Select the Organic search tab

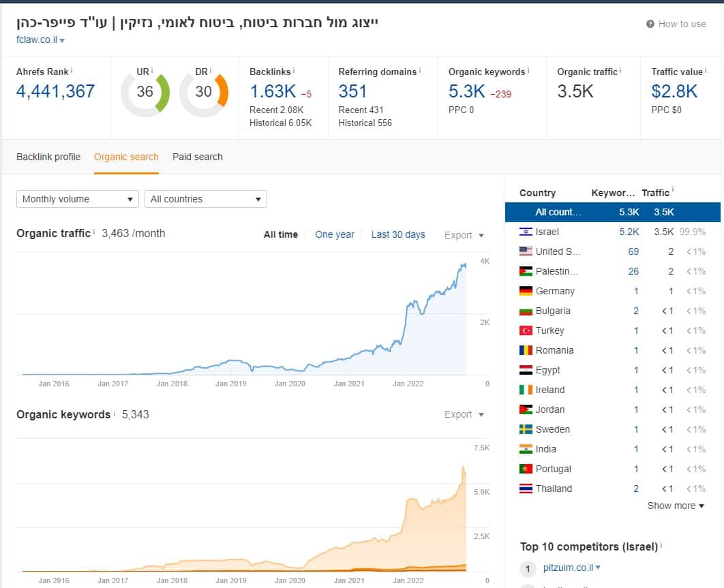click(x=126, y=157)
